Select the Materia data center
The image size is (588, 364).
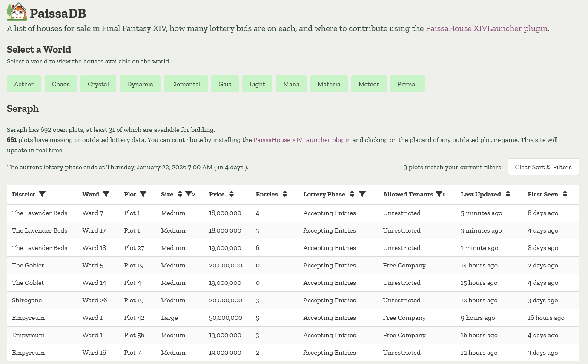(x=329, y=84)
